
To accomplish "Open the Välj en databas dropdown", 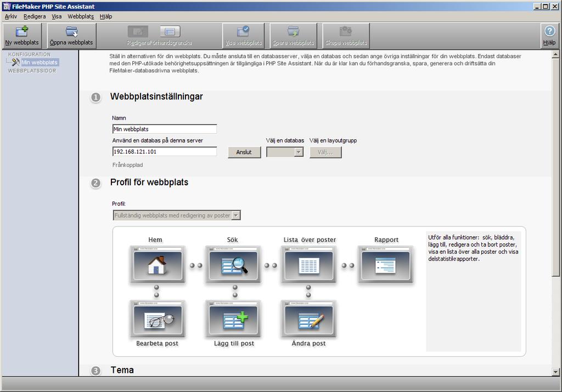I will 285,152.
